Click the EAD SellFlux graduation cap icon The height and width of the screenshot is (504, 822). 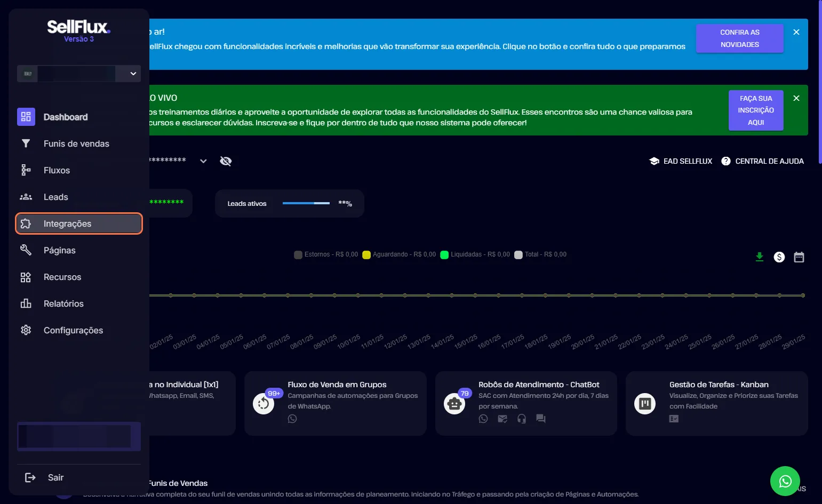(x=655, y=161)
